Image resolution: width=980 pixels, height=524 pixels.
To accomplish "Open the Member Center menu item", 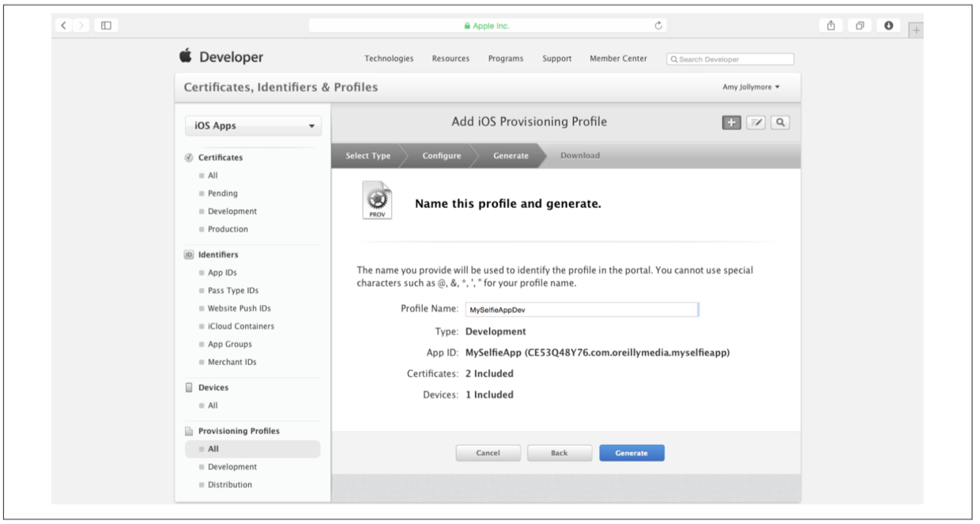I will tap(618, 58).
